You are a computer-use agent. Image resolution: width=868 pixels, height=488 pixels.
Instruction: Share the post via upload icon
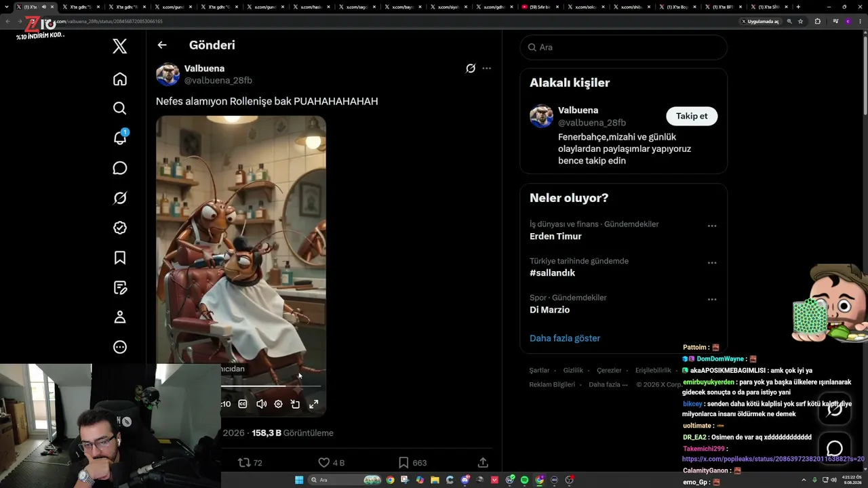point(483,462)
